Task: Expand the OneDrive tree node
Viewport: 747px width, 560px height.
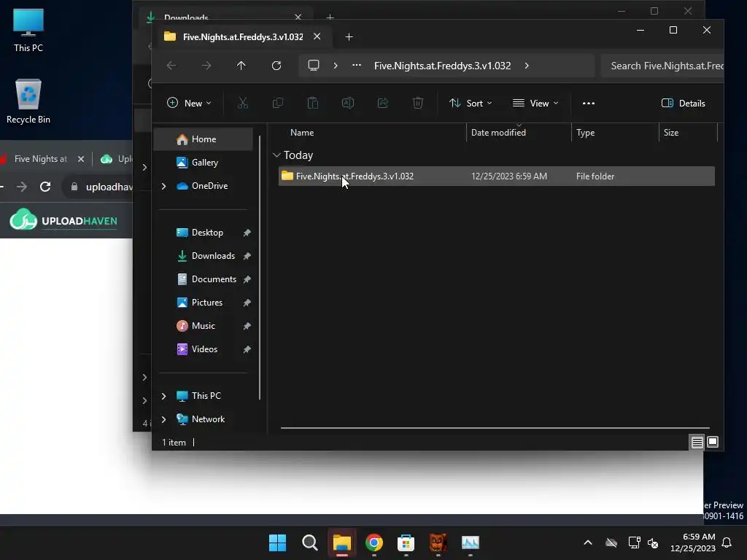Action: (x=164, y=186)
